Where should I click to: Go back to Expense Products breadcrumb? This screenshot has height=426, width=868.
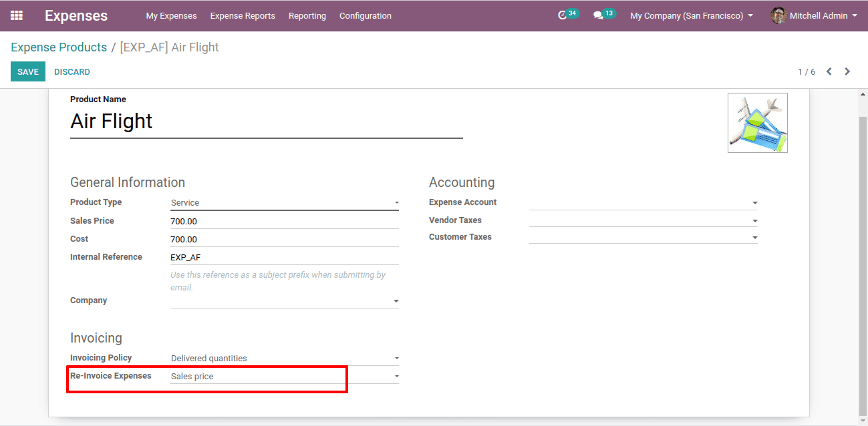pos(59,47)
